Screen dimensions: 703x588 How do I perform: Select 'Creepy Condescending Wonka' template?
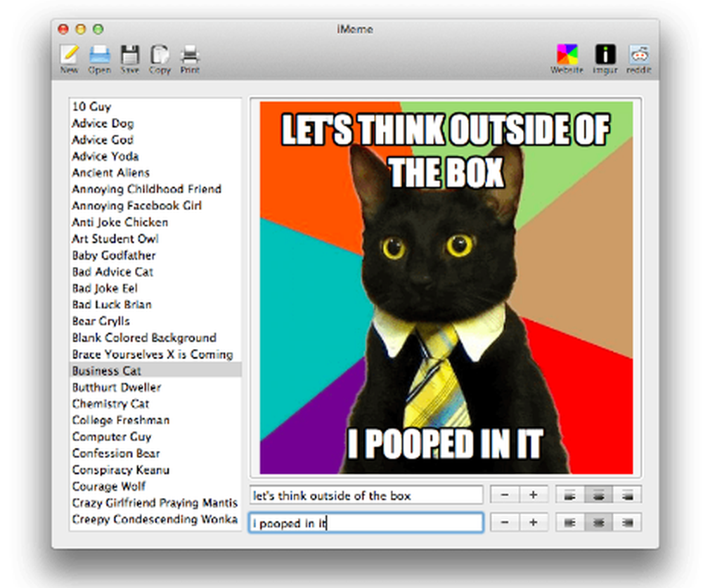coord(155,519)
